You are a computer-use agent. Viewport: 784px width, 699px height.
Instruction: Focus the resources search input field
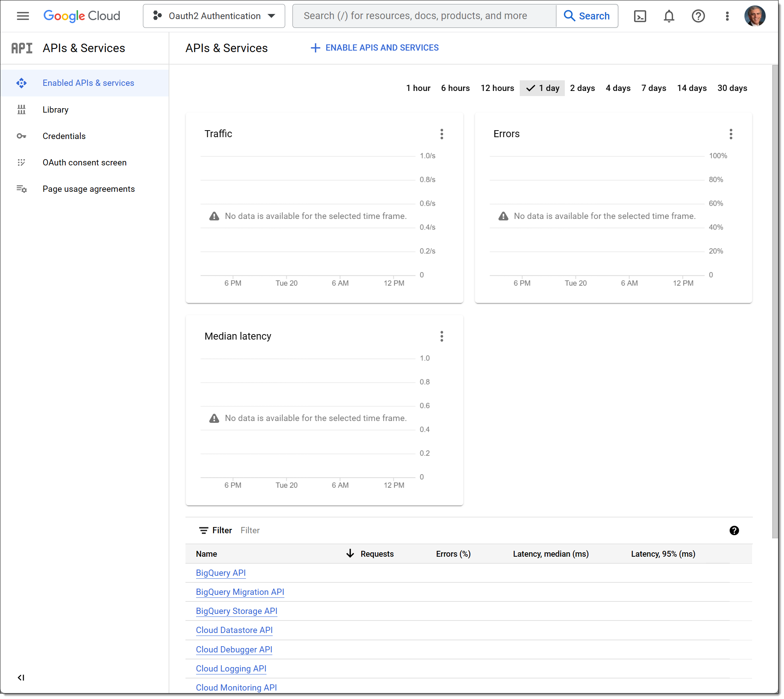424,16
